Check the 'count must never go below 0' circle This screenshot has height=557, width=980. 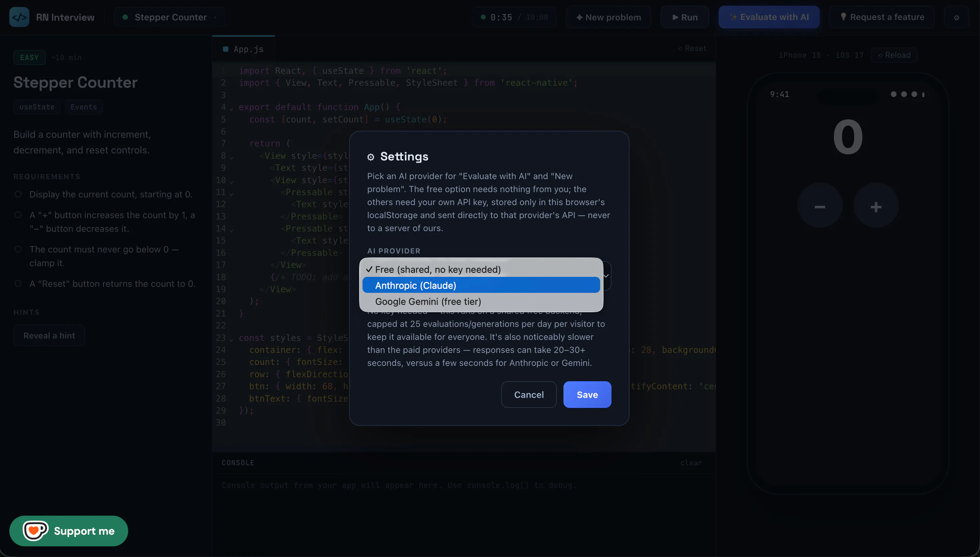pyautogui.click(x=18, y=249)
